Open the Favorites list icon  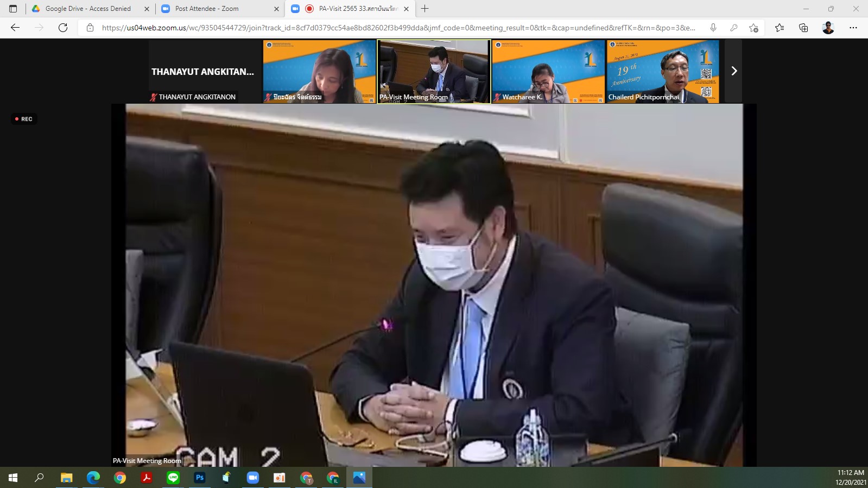(780, 28)
